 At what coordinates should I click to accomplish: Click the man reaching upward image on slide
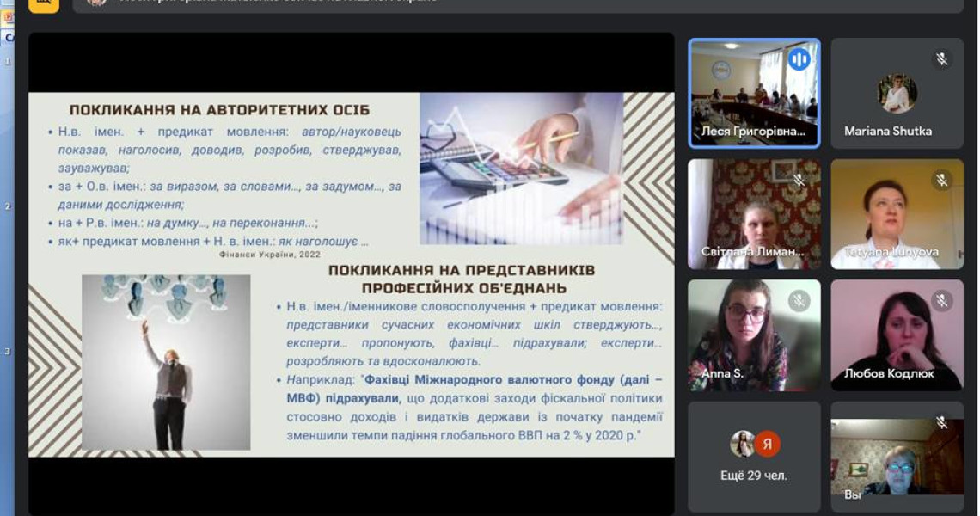166,362
